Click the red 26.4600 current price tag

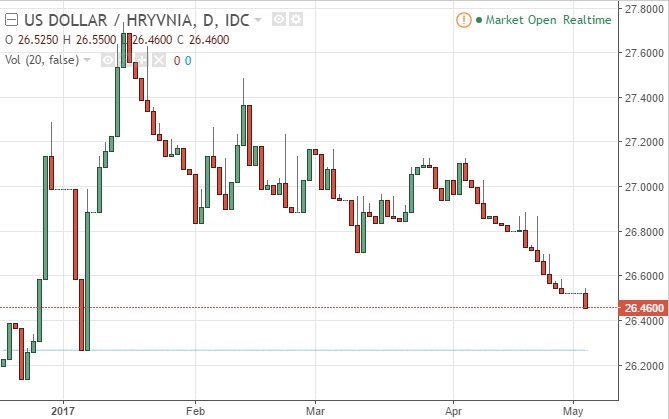point(643,308)
